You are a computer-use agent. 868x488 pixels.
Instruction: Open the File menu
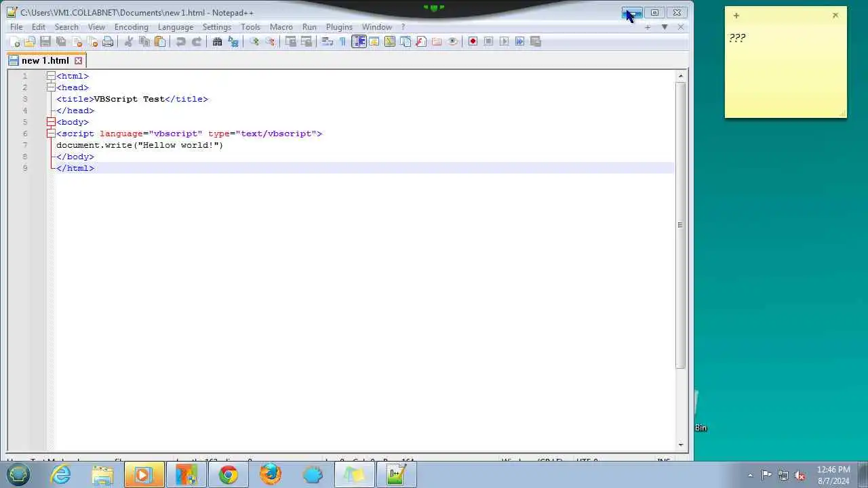(x=16, y=27)
